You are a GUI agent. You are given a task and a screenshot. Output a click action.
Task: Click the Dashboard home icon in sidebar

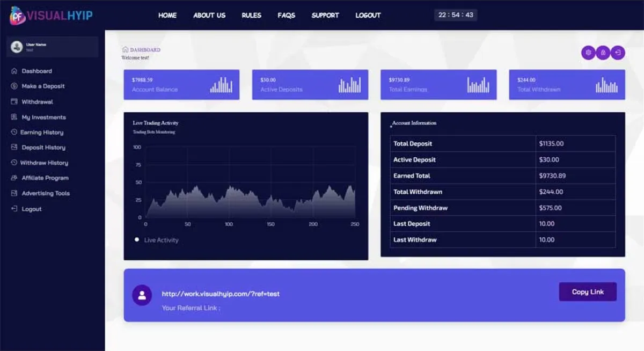(14, 71)
